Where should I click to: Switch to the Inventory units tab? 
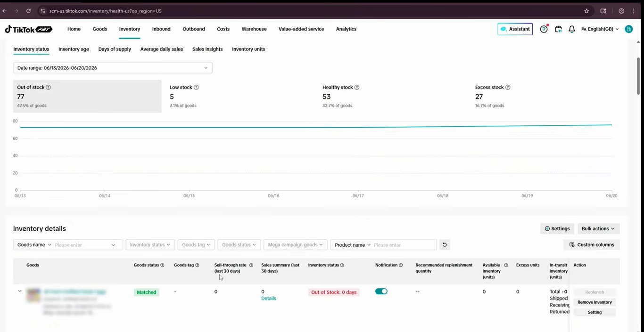[x=248, y=49]
